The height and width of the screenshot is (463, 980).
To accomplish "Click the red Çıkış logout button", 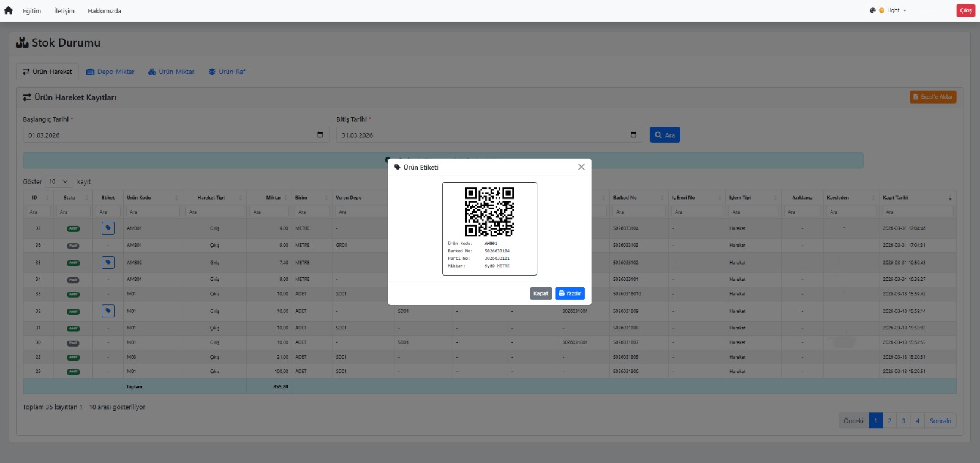I will click(966, 10).
